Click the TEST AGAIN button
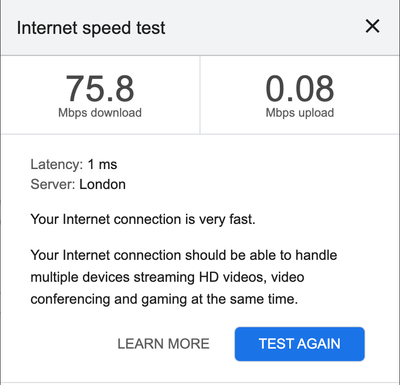 [300, 344]
